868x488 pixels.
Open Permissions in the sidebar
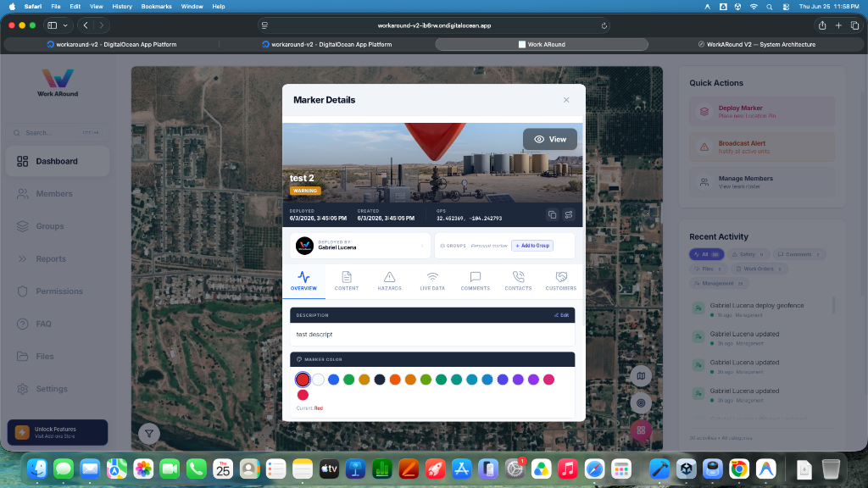point(58,291)
